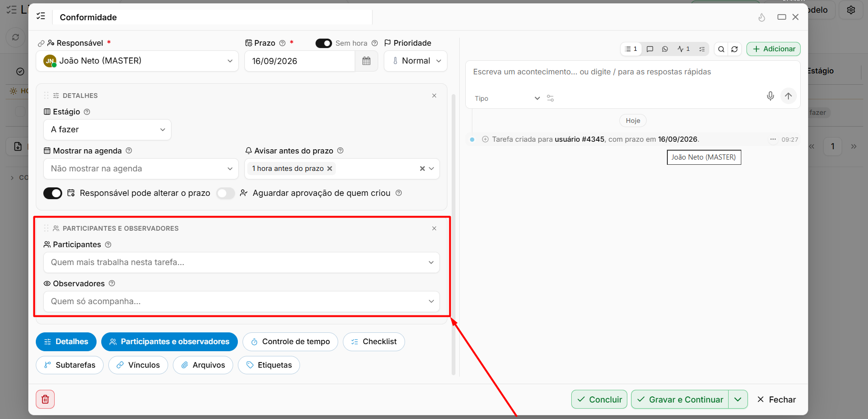868x419 pixels.
Task: Click the Fechar button
Action: [776, 399]
